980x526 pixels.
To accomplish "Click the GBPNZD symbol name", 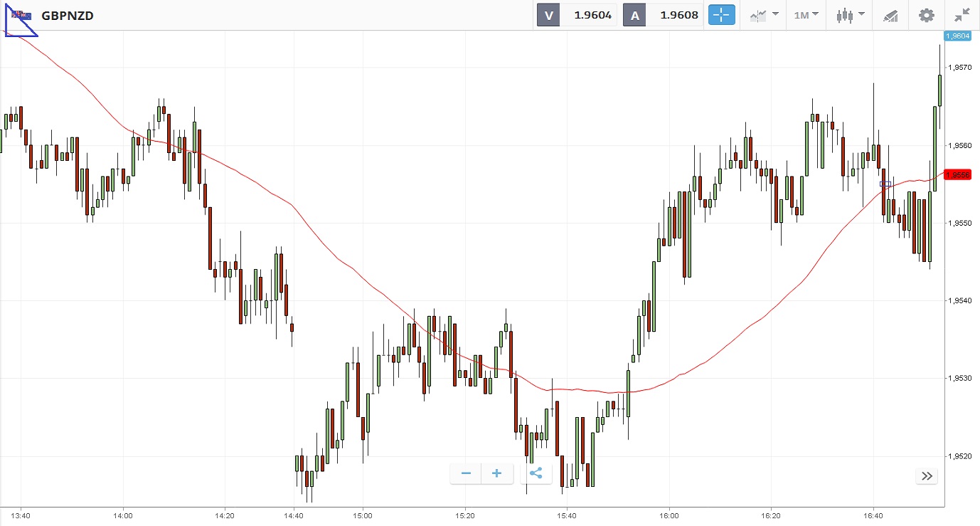I will pos(68,15).
